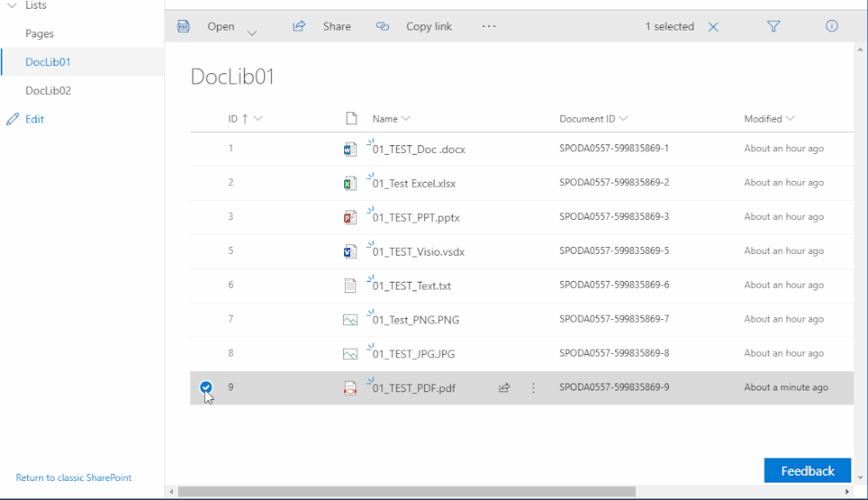
Task: Clear selection with the X icon
Action: pyautogui.click(x=713, y=27)
